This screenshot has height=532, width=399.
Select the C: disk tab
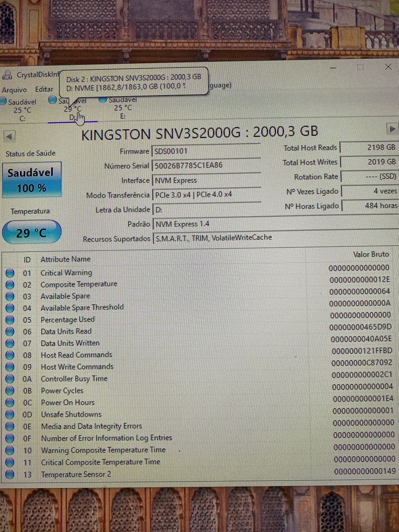(20, 110)
